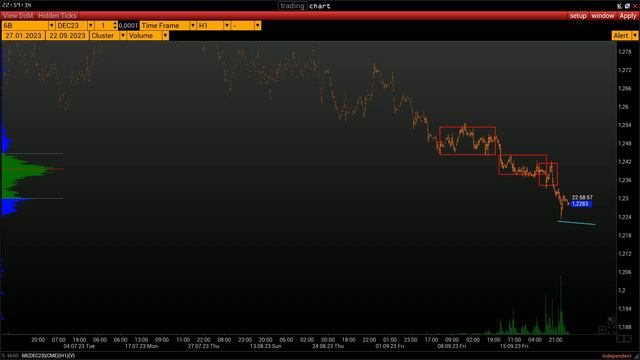Click the 0,0001 tick size value
The image size is (640, 360).
[x=128, y=25]
